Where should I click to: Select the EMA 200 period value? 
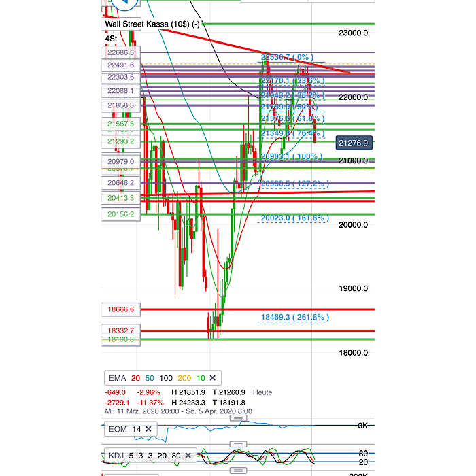(x=184, y=378)
